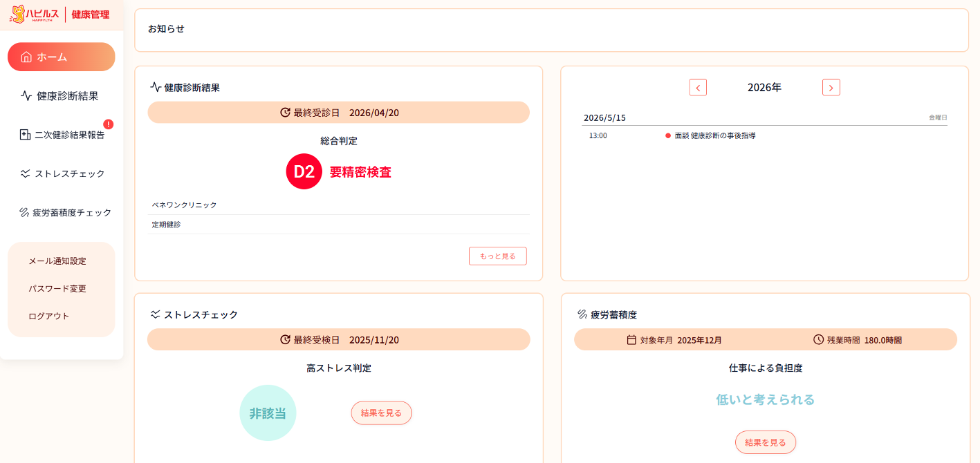The width and height of the screenshot is (980, 463).
Task: Click the history icon beside 最終受検日
Action: 285,339
